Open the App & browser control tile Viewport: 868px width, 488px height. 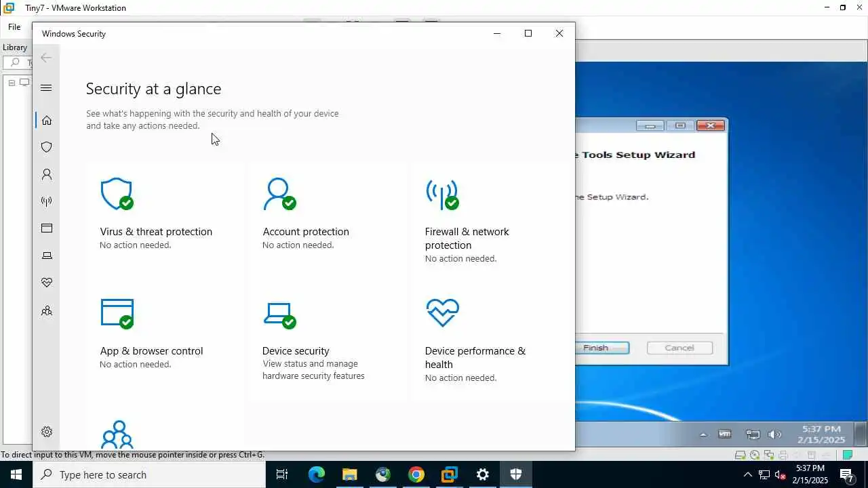pos(165,342)
